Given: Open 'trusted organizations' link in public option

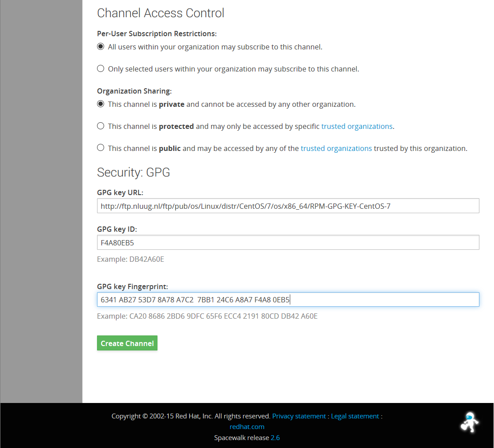Looking at the screenshot, I should click(x=336, y=148).
